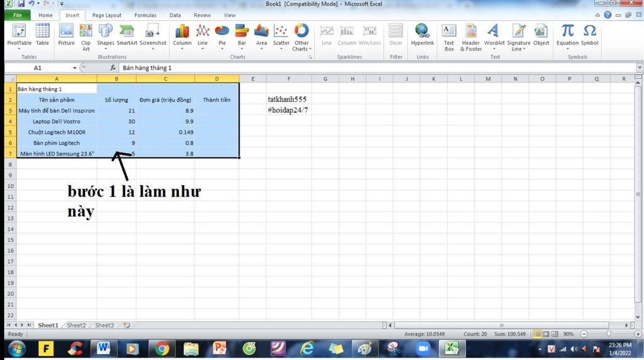Adjust the zoom slider handle
The width and height of the screenshot is (644, 360).
[609, 334]
